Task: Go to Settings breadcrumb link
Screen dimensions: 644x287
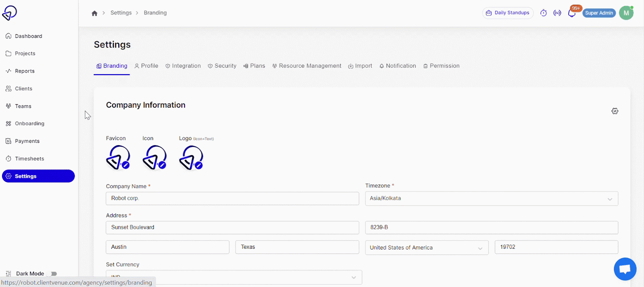Action: pyautogui.click(x=121, y=13)
